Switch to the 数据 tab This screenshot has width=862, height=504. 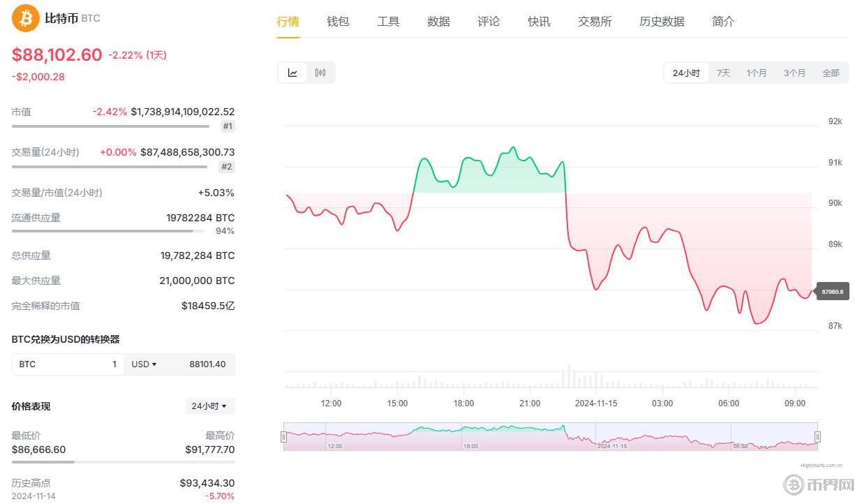click(438, 22)
